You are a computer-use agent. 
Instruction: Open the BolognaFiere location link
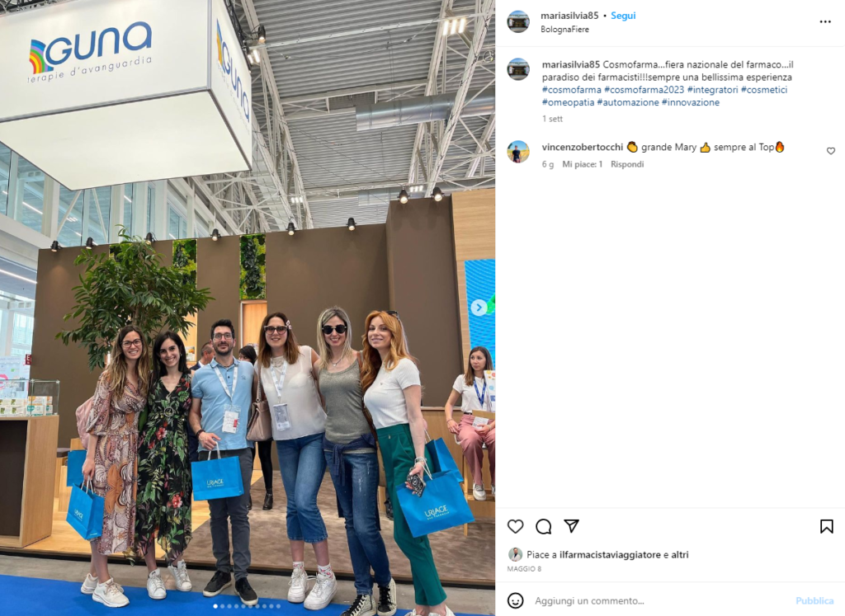(x=564, y=29)
